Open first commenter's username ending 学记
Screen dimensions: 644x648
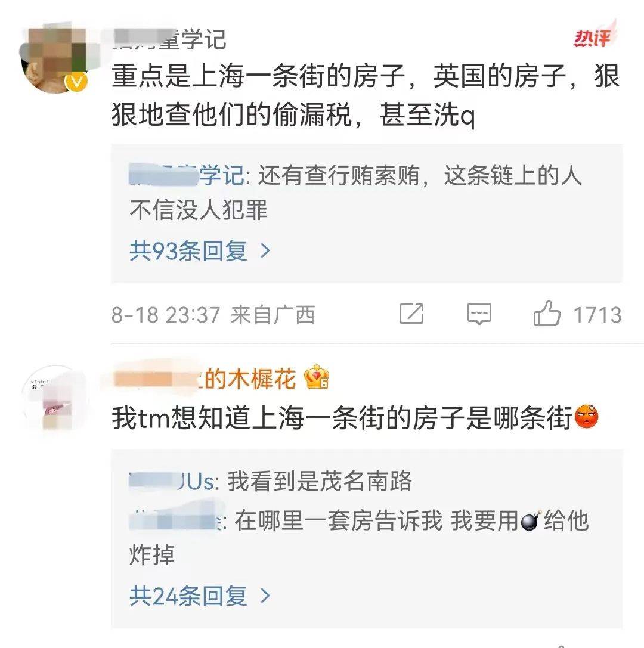169,40
